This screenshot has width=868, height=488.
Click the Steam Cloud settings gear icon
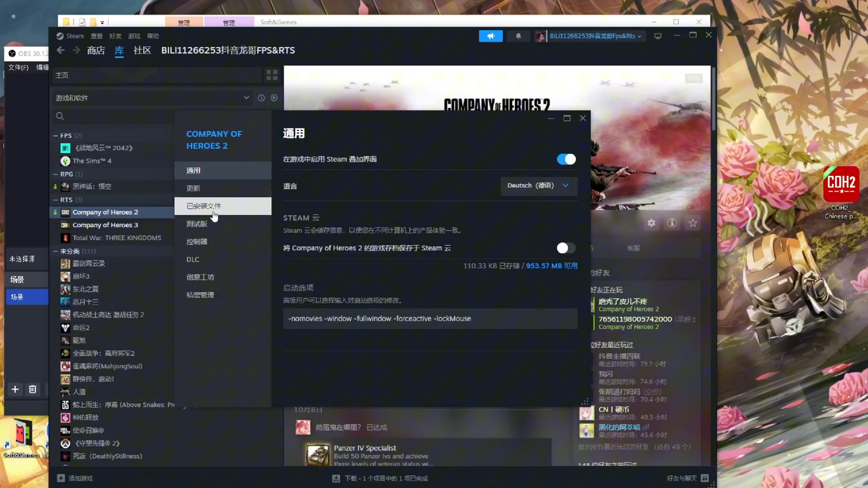point(651,223)
